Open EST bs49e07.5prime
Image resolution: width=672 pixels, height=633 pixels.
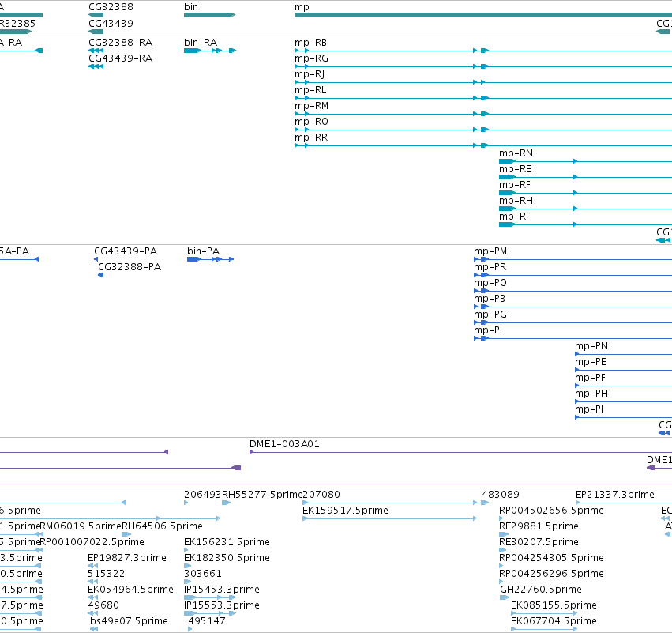pos(129,621)
